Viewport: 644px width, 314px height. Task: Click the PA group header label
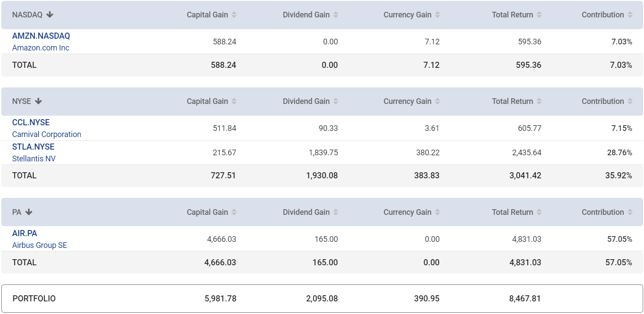(17, 212)
